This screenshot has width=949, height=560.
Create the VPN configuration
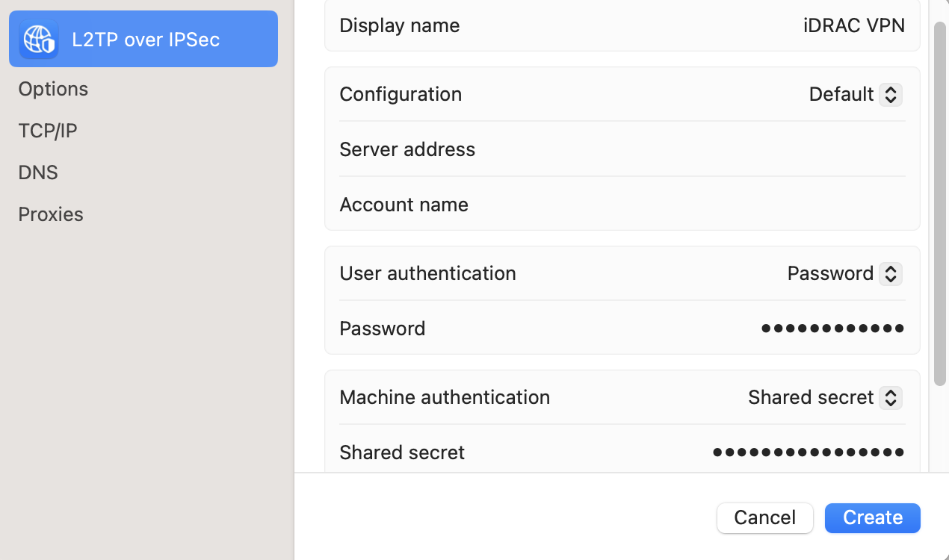pos(873,517)
